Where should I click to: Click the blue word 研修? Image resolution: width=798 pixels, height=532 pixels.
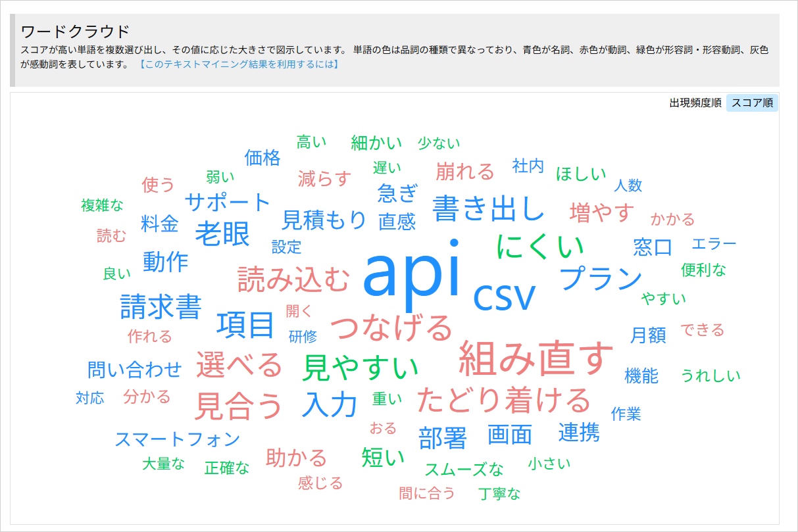tap(303, 337)
